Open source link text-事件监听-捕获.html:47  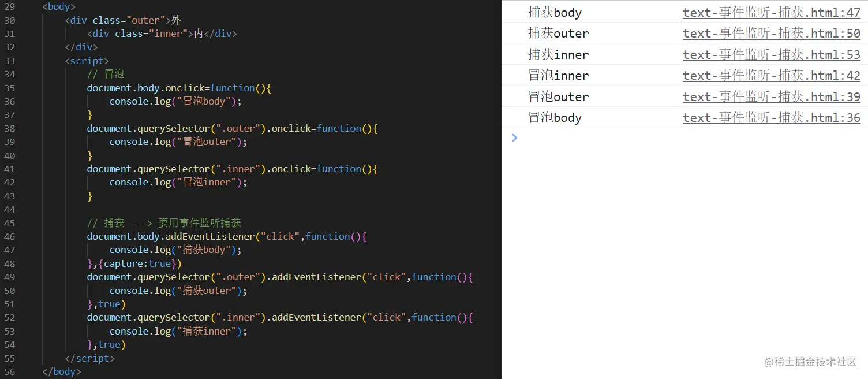[772, 13]
